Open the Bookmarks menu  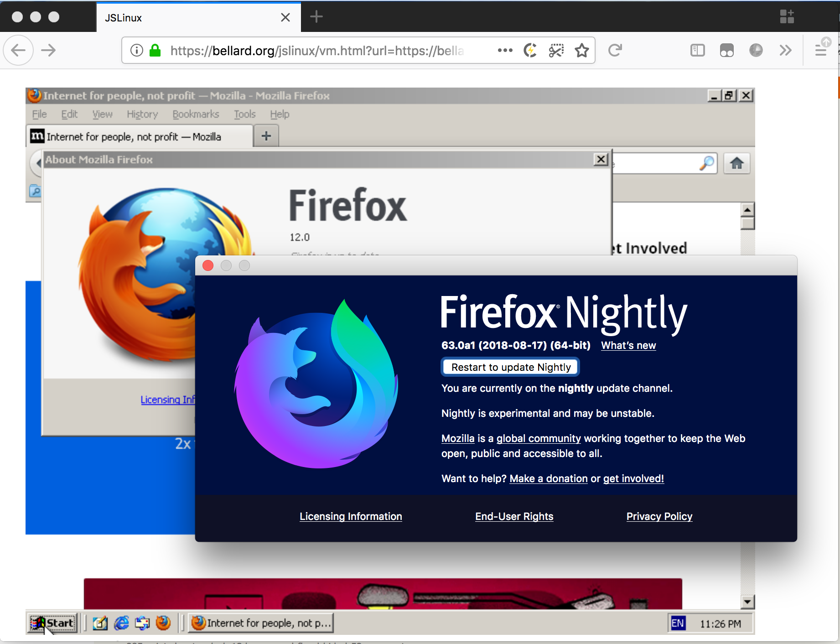tap(196, 114)
